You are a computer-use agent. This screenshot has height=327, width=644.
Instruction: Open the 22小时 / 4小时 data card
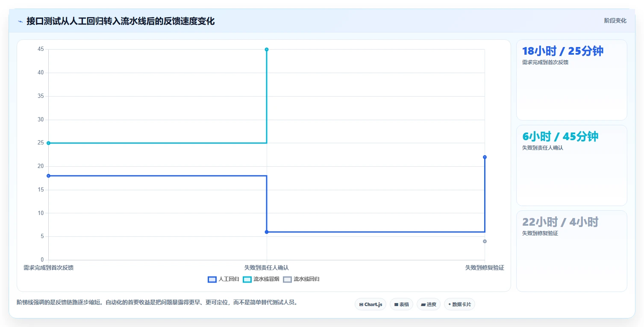click(x=572, y=251)
